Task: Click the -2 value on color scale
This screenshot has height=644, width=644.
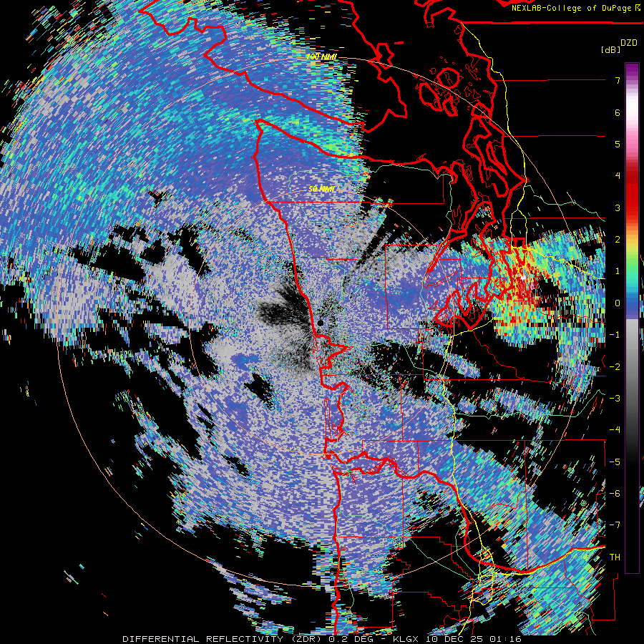Action: pos(615,366)
